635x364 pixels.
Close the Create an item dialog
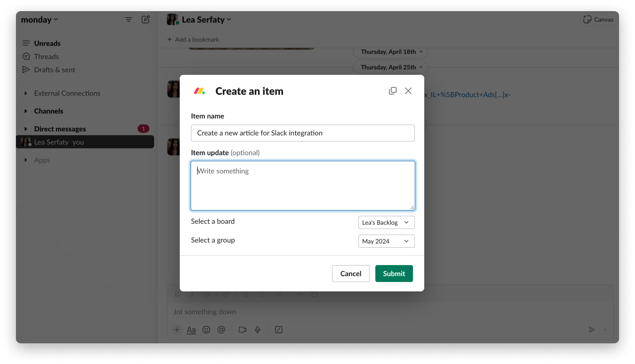click(408, 91)
